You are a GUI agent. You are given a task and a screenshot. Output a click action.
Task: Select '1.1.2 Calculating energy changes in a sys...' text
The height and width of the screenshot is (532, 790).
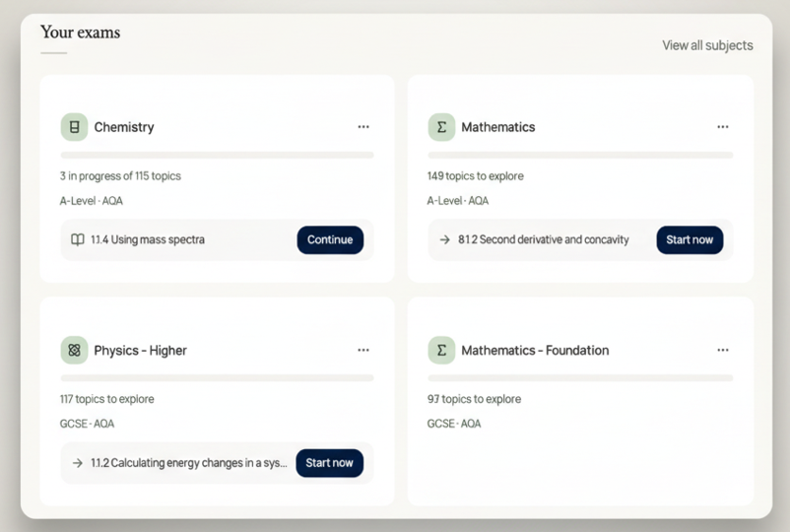(189, 463)
